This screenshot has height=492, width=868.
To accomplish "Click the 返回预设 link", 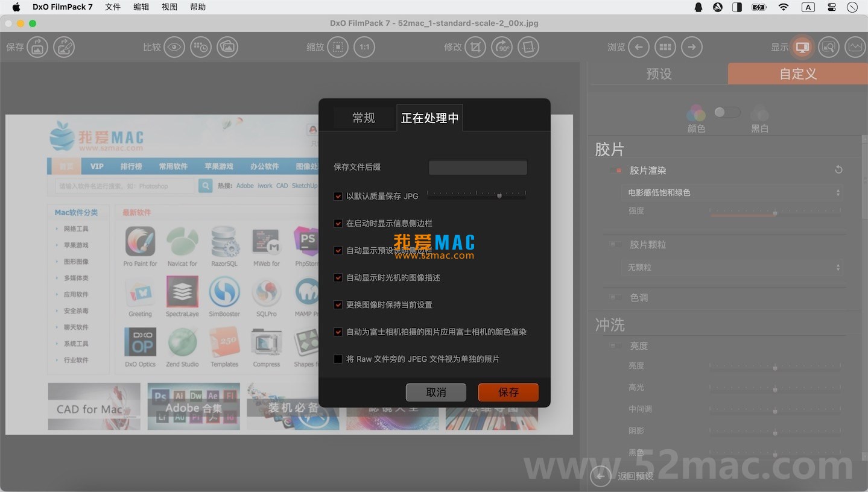I will 636,476.
